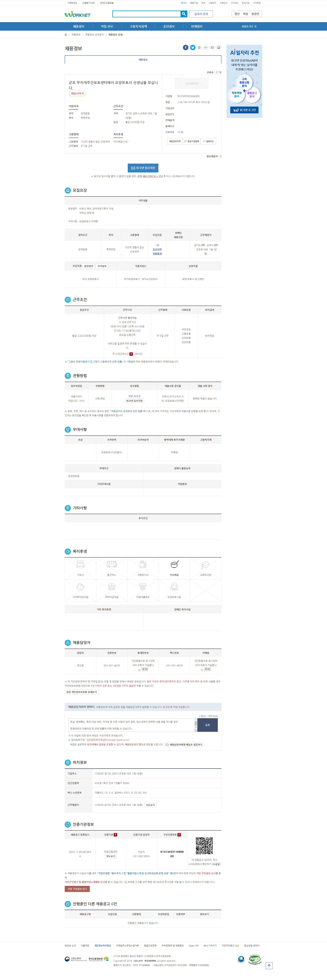Open the Worknet logo home page
The height and width of the screenshot is (980, 327).
pyautogui.click(x=78, y=14)
